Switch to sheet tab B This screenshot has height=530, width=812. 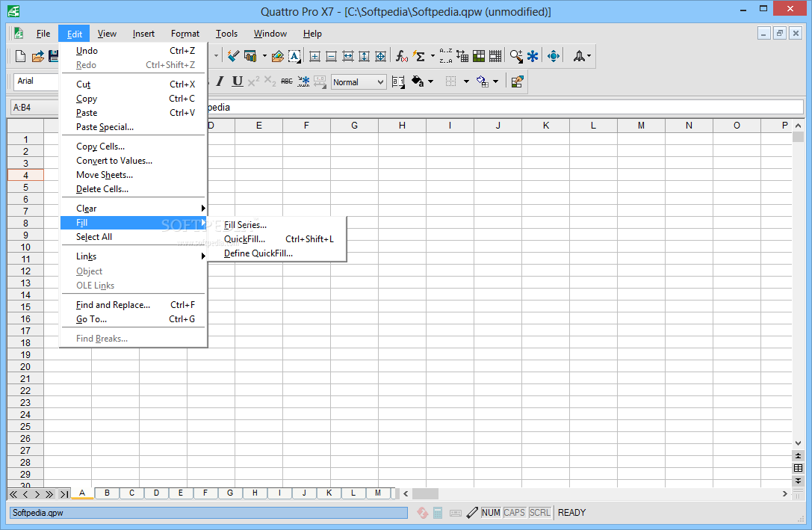[107, 493]
